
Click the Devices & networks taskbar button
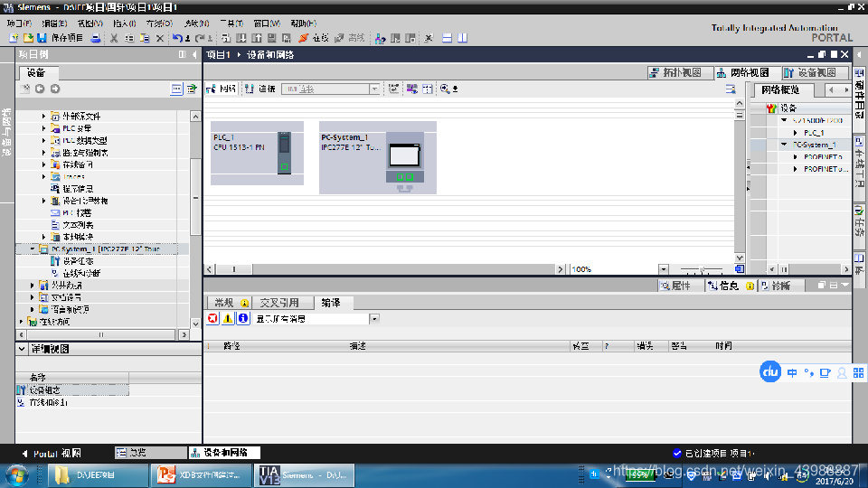(x=223, y=453)
